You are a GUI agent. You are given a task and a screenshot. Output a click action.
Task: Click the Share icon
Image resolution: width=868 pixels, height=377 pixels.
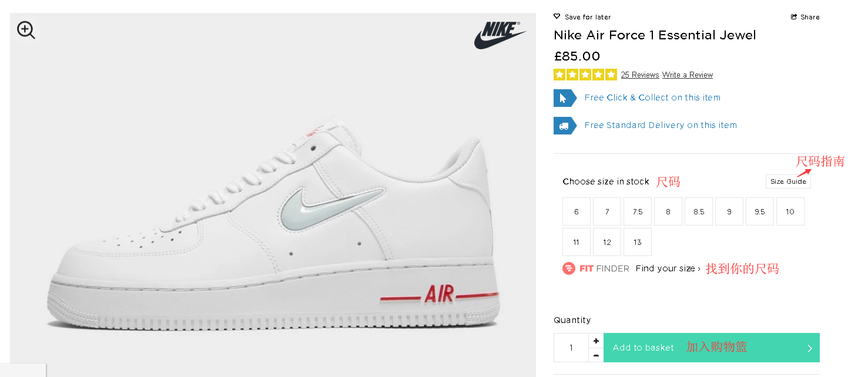point(794,17)
